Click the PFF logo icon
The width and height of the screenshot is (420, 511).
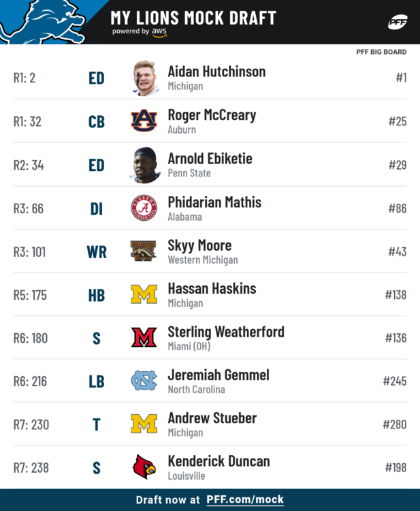pos(398,22)
